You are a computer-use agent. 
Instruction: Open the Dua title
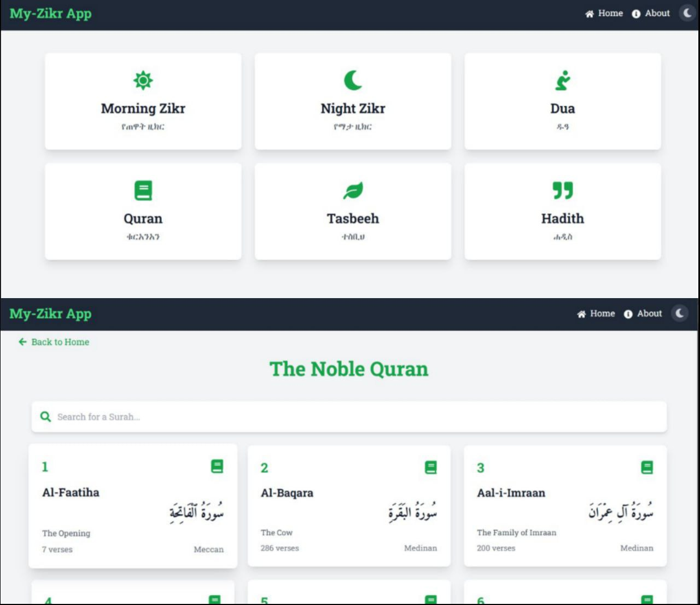point(563,108)
